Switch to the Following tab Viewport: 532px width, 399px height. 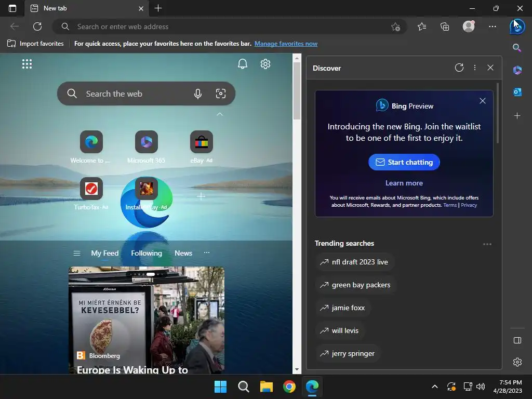[147, 253]
